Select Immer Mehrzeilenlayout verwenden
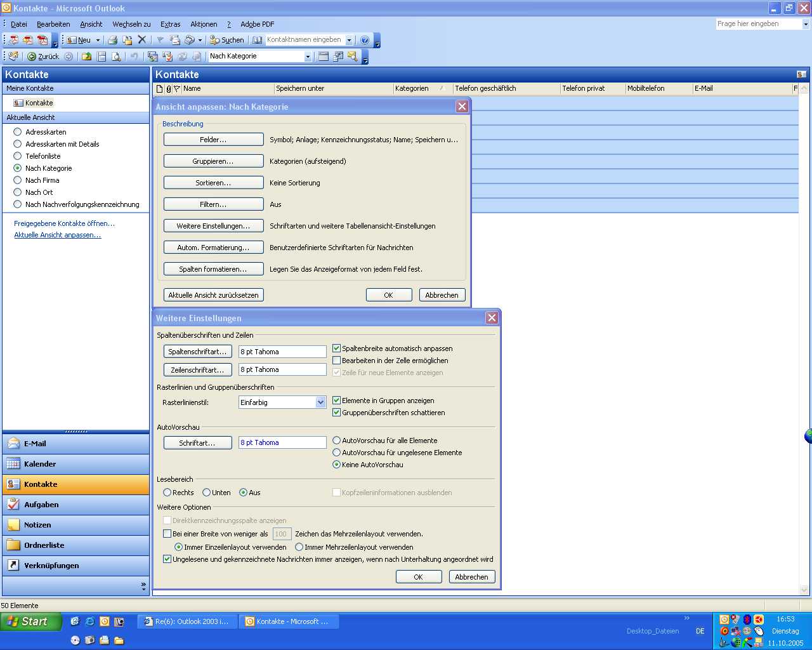 [x=299, y=547]
